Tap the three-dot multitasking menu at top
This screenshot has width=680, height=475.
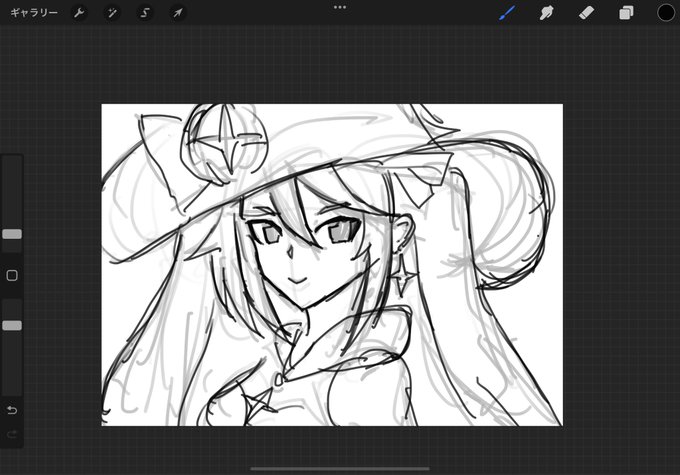[x=340, y=7]
